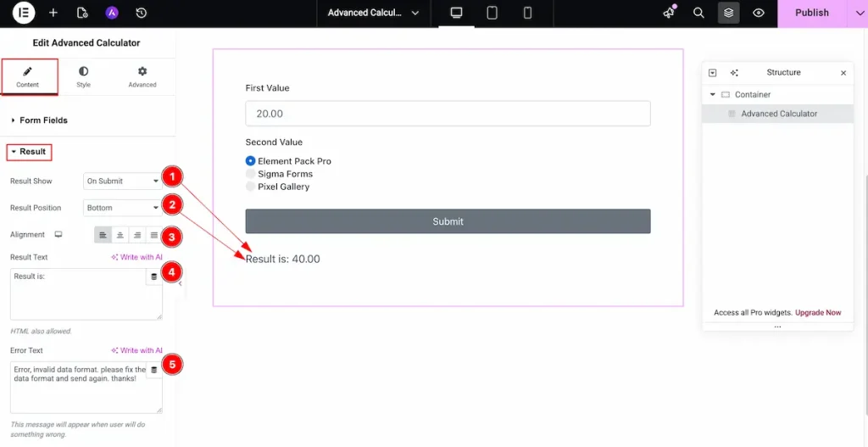Click the gray Submit button

click(x=448, y=221)
